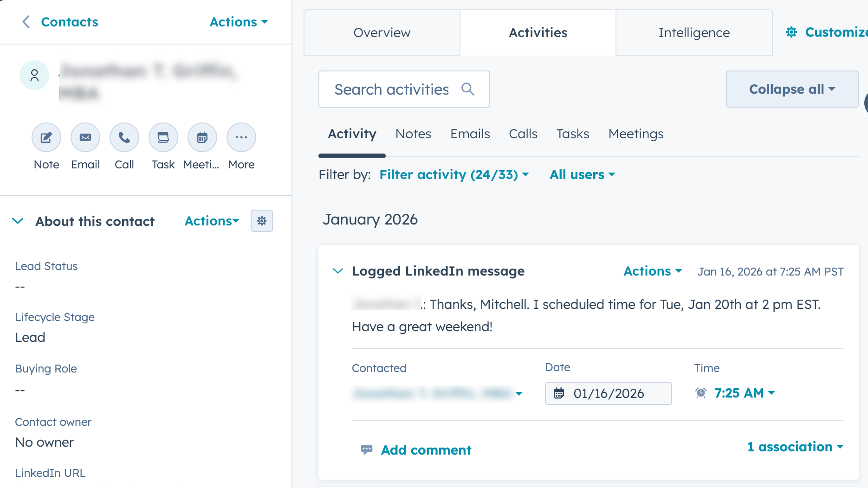Switch to the Overview tab
The height and width of the screenshot is (488, 868).
(382, 32)
